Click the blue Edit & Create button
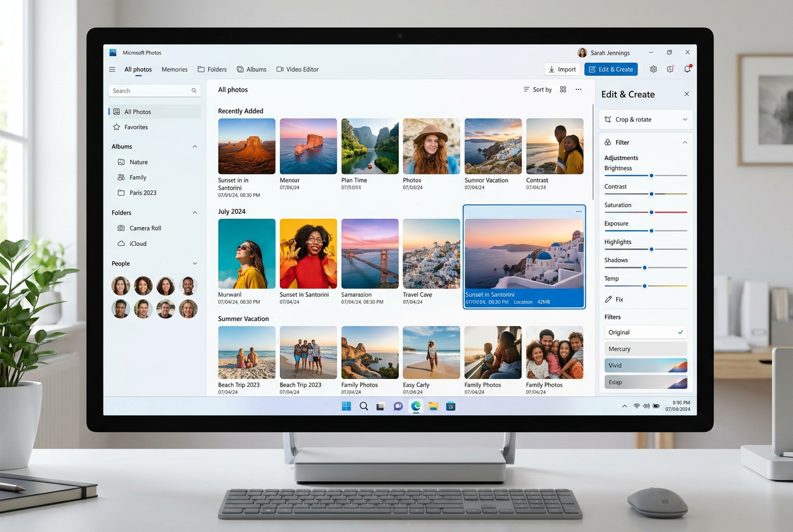This screenshot has width=793, height=532. [x=611, y=69]
